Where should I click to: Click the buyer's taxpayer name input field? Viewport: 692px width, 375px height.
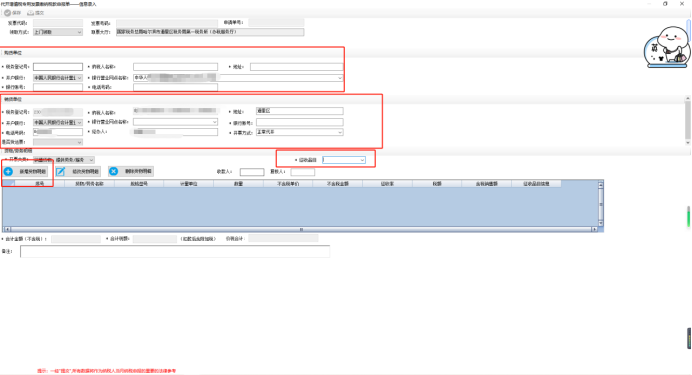tap(175, 67)
